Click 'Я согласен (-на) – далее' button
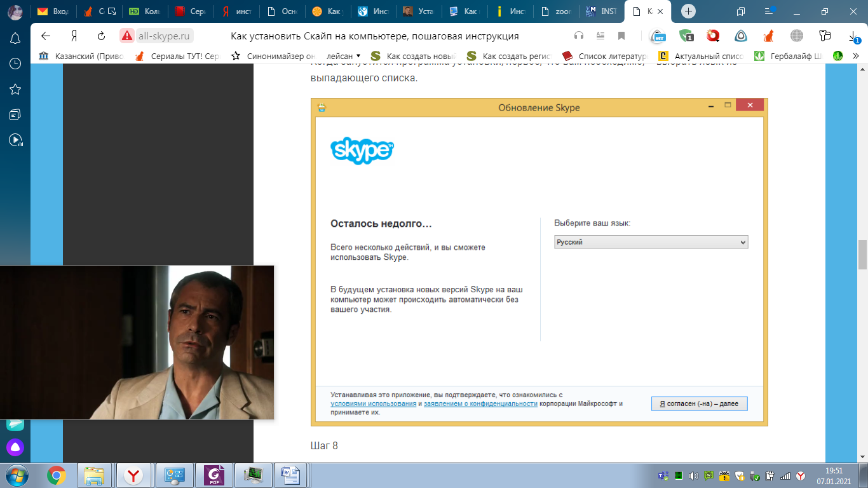This screenshot has height=488, width=868. (699, 403)
